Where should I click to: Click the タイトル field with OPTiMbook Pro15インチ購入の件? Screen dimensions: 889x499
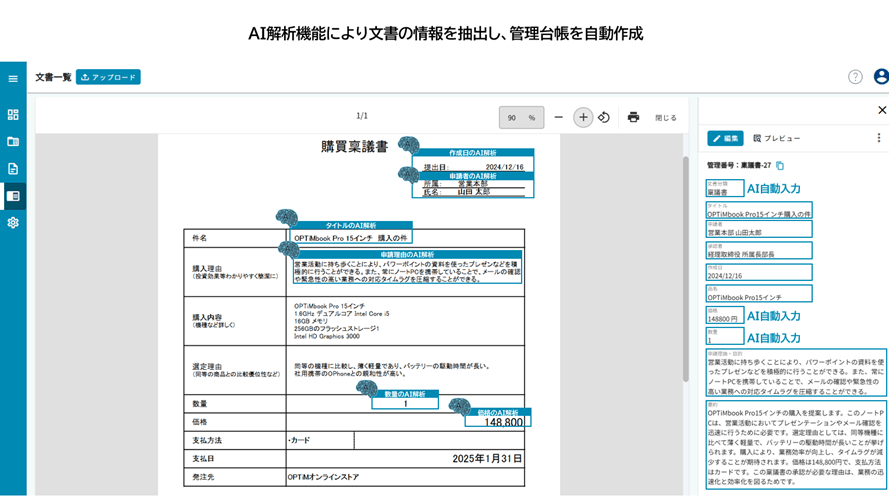pos(759,210)
